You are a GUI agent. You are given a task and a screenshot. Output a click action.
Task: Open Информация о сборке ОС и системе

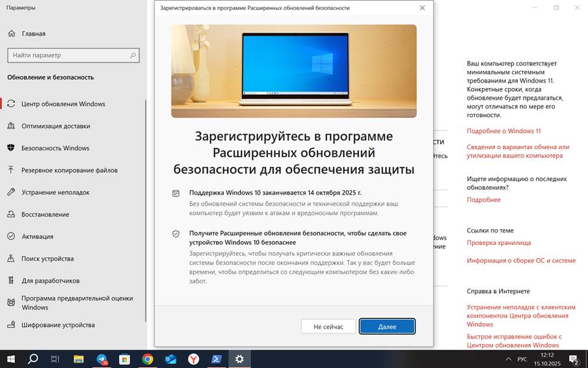(x=520, y=261)
